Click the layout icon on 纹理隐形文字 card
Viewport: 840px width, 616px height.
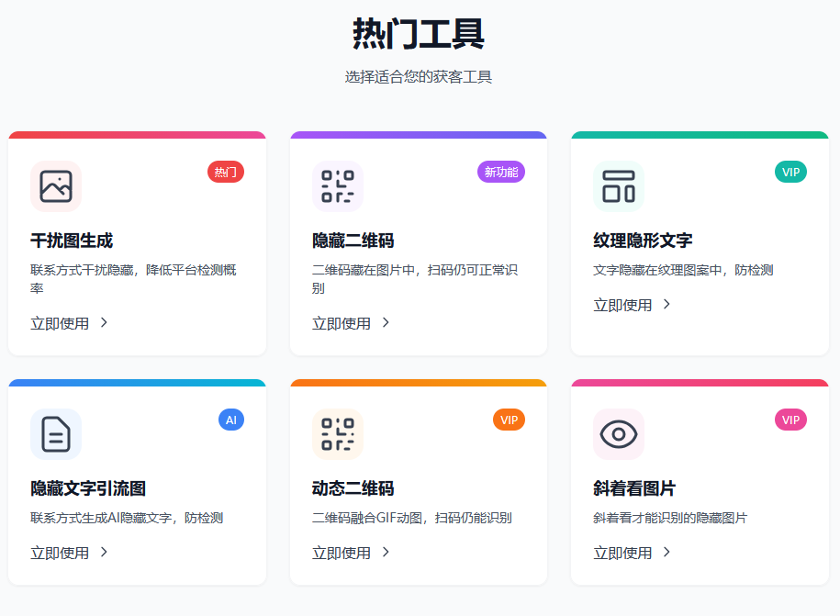coord(619,186)
